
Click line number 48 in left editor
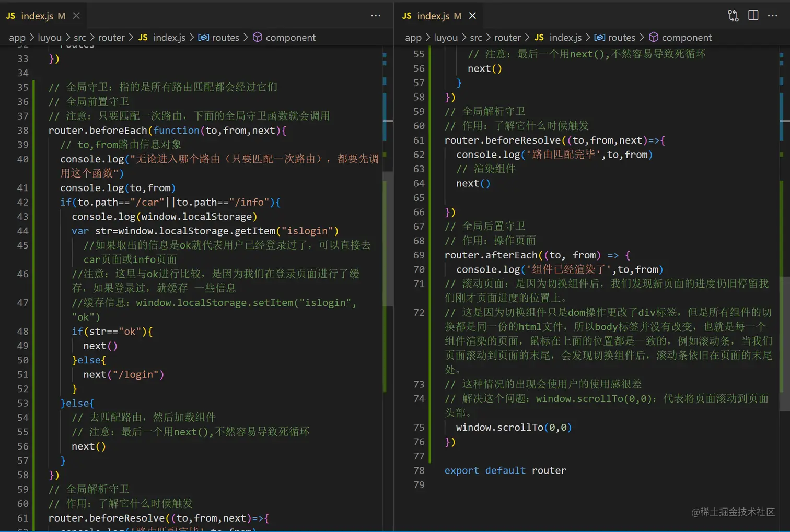click(22, 332)
